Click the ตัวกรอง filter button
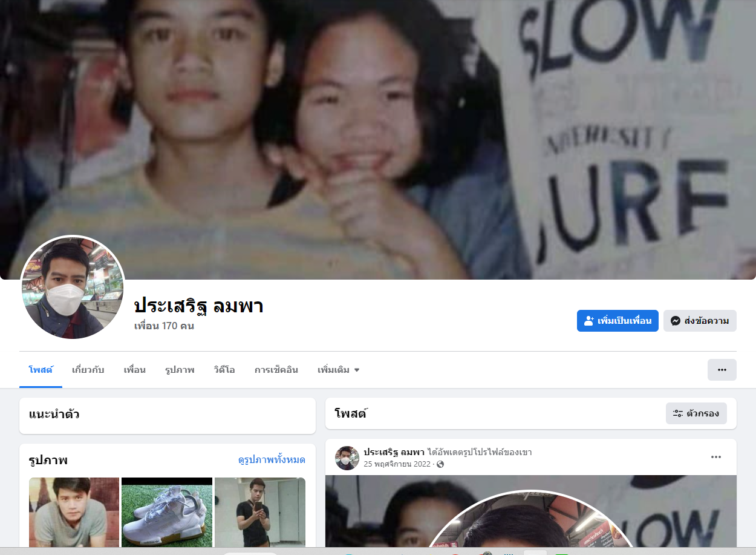Viewport: 756px width, 555px height. point(696,413)
